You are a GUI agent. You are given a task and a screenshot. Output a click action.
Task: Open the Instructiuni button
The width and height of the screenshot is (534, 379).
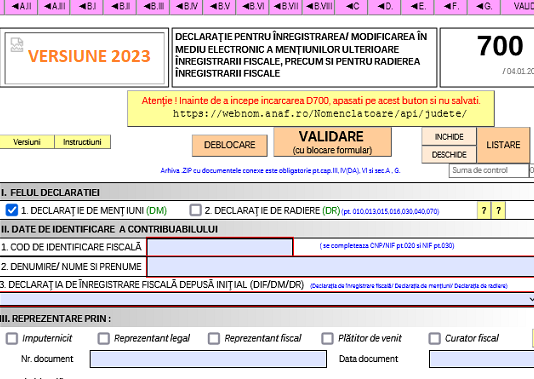(x=82, y=142)
